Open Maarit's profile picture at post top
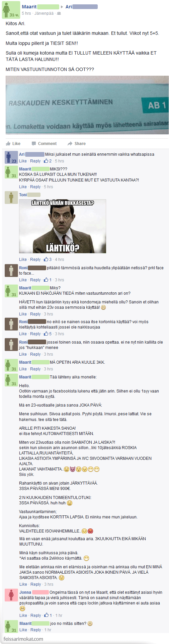This screenshot has height=644, width=169. coord(10,10)
